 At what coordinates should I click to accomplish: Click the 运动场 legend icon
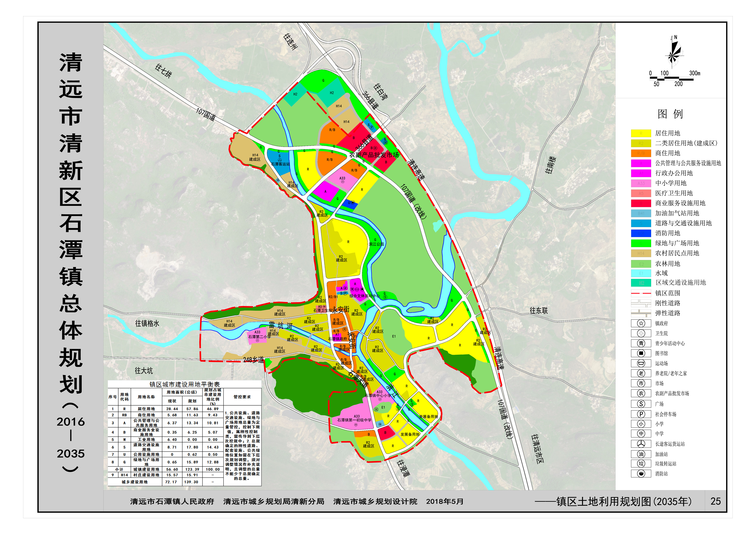(x=641, y=363)
